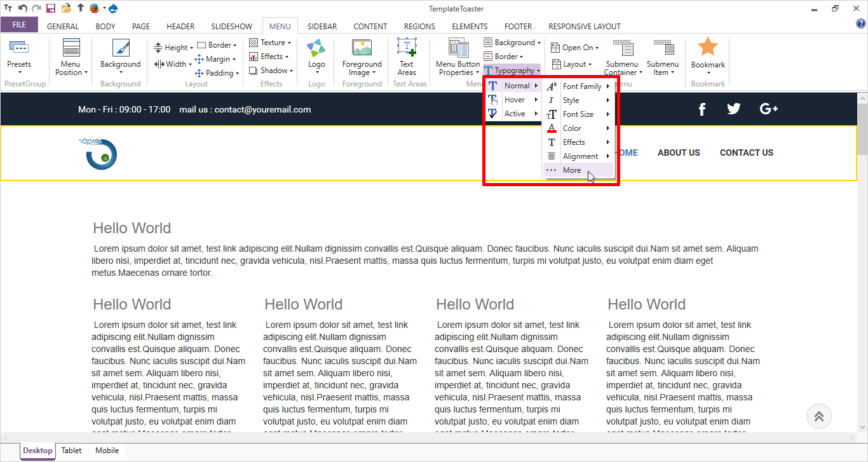Click the save icon in the title bar

coord(51,8)
